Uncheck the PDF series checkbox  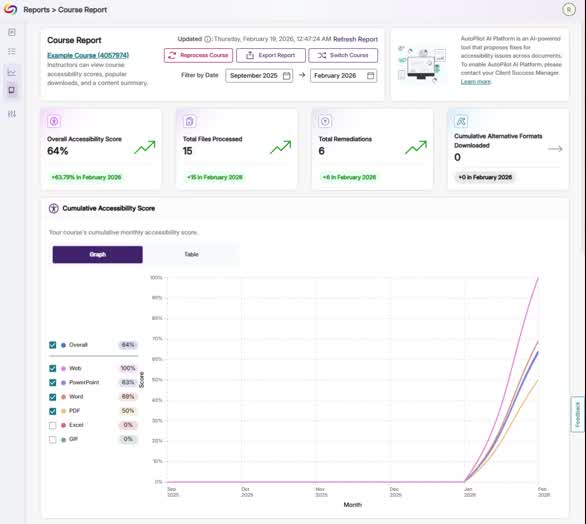(x=53, y=411)
